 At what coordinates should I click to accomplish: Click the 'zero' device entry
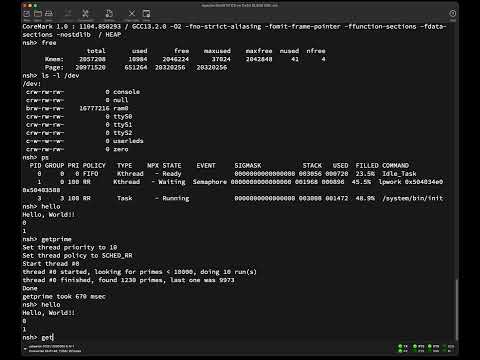click(121, 149)
